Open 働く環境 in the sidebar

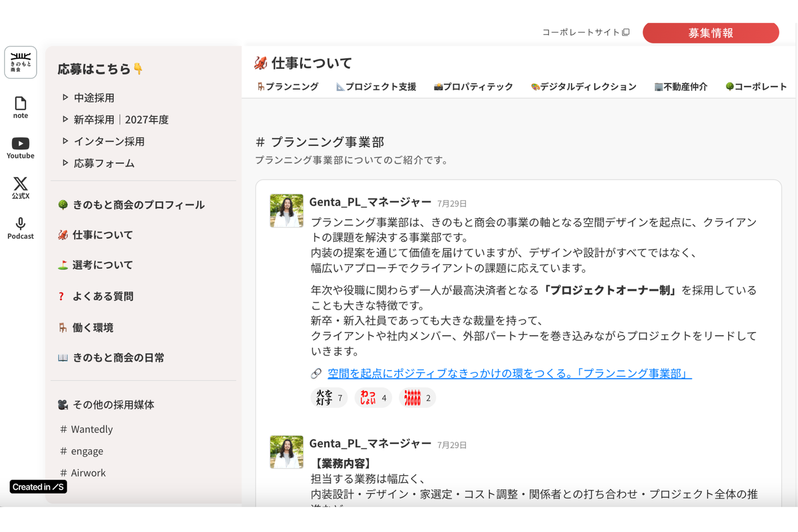tap(93, 328)
